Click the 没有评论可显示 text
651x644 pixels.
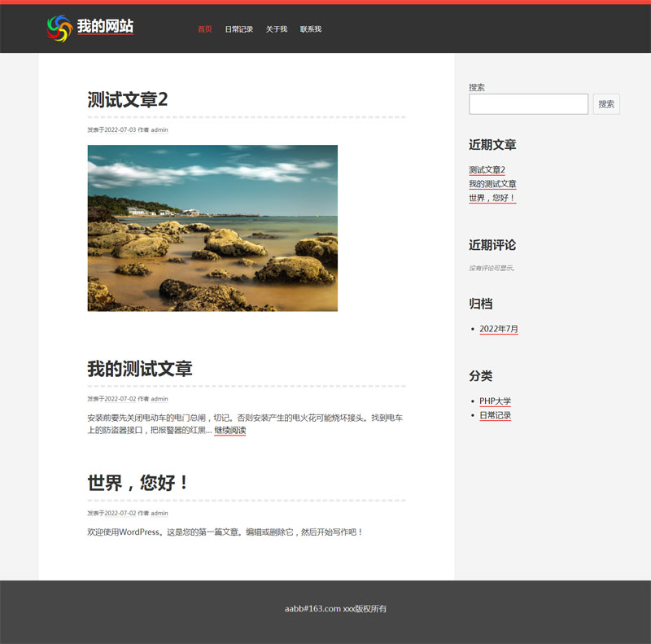point(492,268)
